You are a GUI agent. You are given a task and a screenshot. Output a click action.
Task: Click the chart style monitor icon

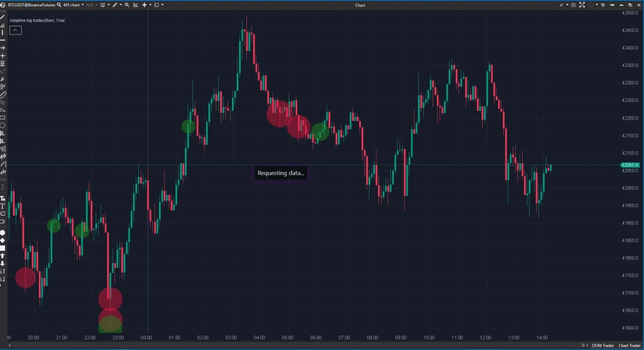coord(103,5)
